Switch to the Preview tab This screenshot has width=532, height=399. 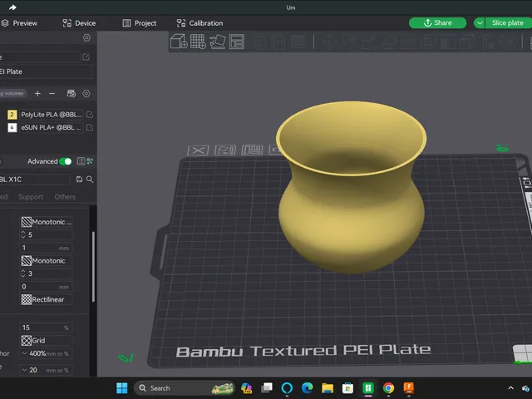pos(19,23)
